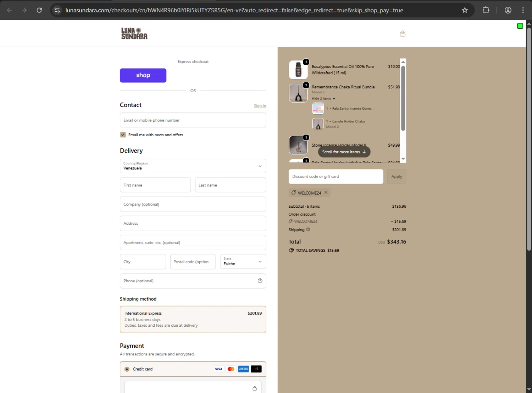
Task: Pay with the Shop express checkout button
Action: click(x=143, y=75)
